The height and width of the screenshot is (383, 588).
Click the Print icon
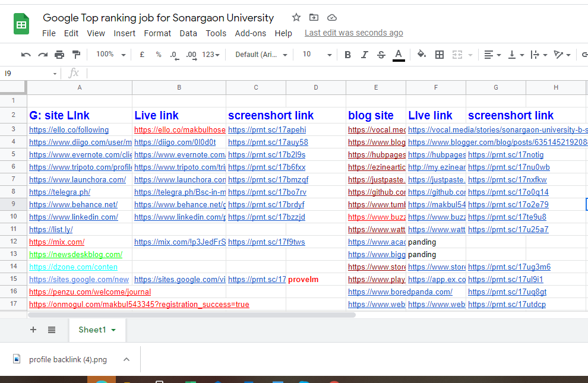coord(59,55)
